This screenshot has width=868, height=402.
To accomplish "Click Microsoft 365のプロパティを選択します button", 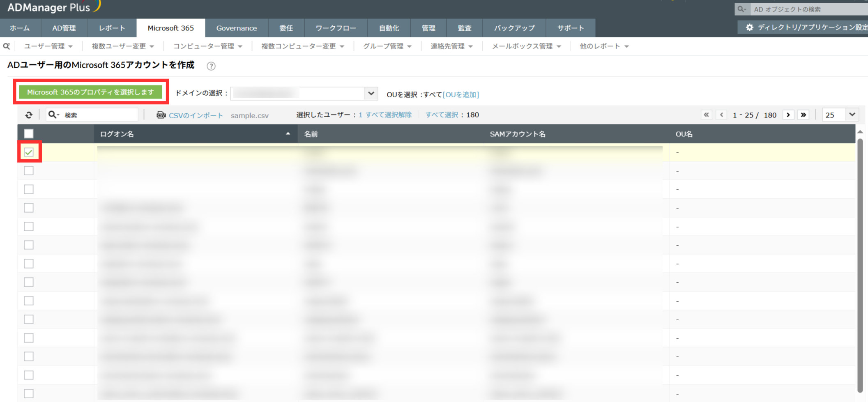I will pyautogui.click(x=91, y=92).
